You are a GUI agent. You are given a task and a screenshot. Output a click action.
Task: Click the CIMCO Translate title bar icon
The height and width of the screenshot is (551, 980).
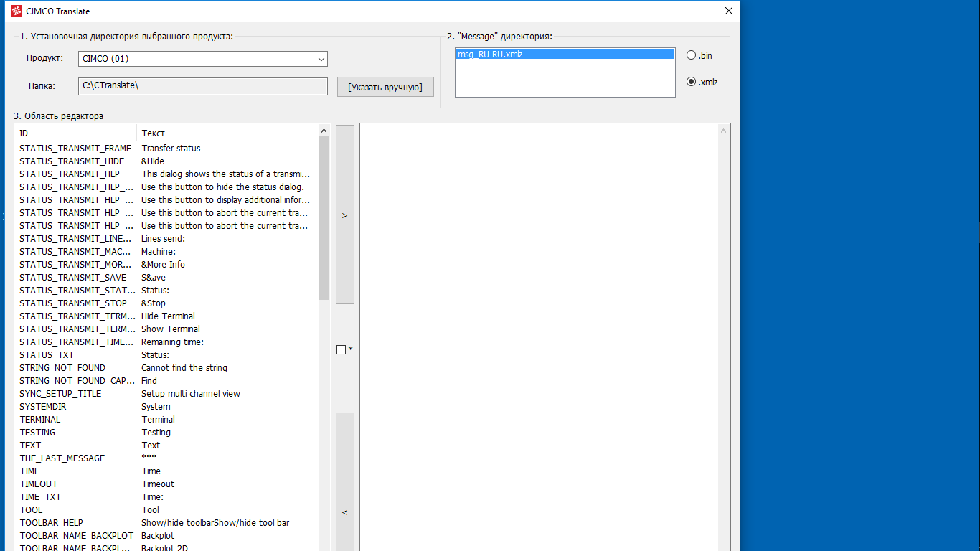[x=16, y=11]
